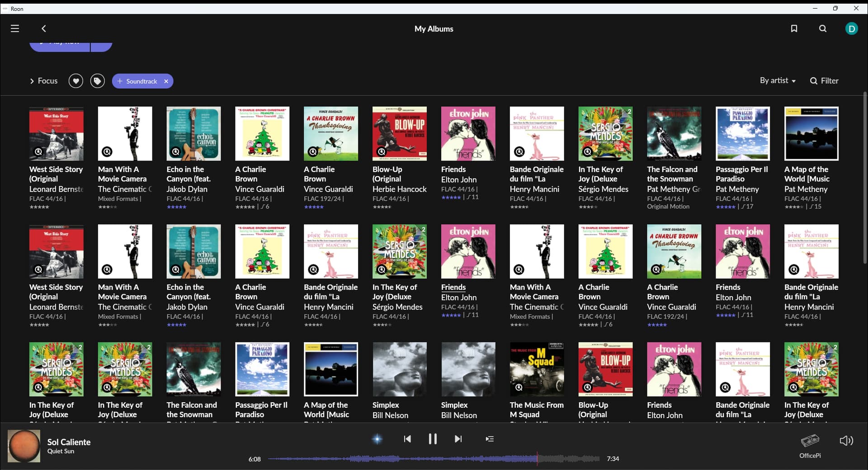Open artist Jakob Dylan in first row
Viewport: 868px width, 470px height.
pyautogui.click(x=187, y=189)
